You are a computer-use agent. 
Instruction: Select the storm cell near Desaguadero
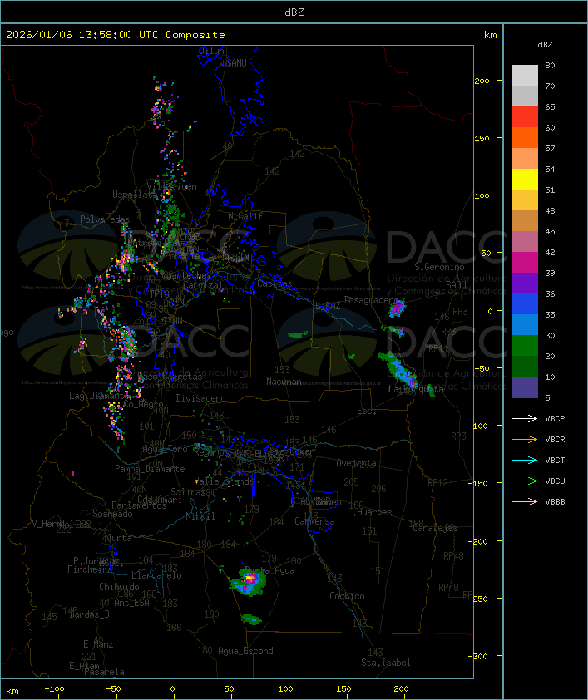[x=398, y=309]
